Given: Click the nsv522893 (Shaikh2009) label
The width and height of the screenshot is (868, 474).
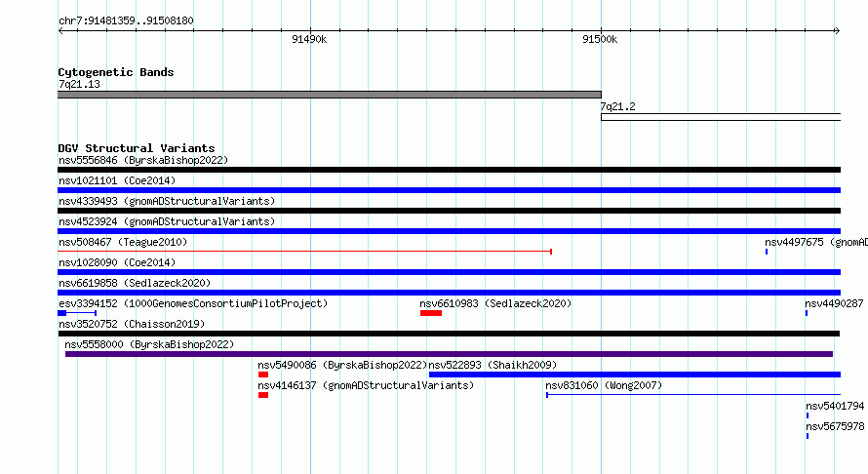Looking at the screenshot, I should (493, 365).
